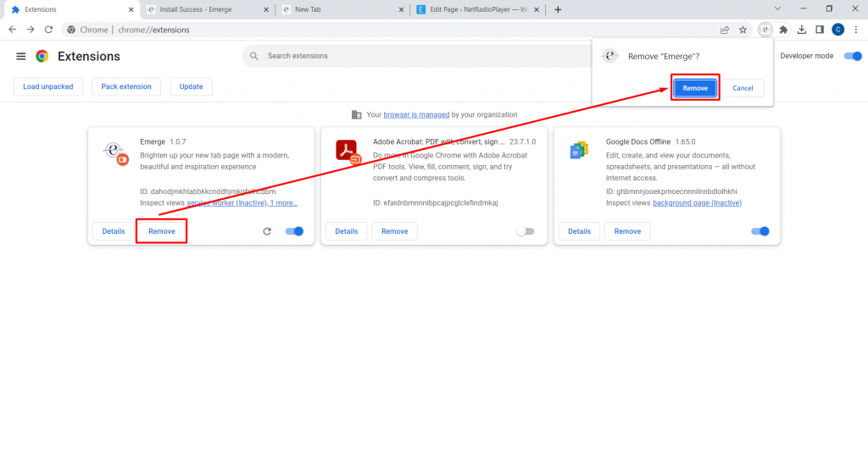This screenshot has height=465, width=868.
Task: Click the Adobe Acrobat version 23.7.1.0
Action: [522, 142]
